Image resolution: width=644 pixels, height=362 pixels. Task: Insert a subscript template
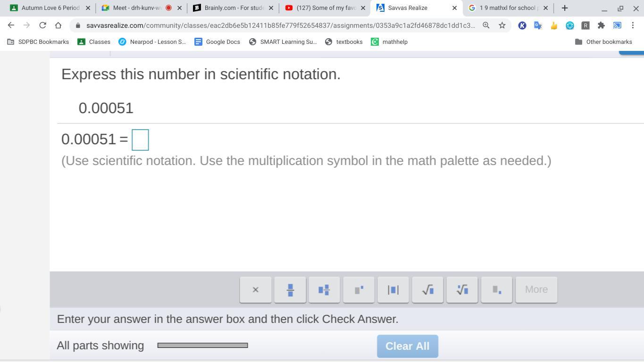coord(496,289)
